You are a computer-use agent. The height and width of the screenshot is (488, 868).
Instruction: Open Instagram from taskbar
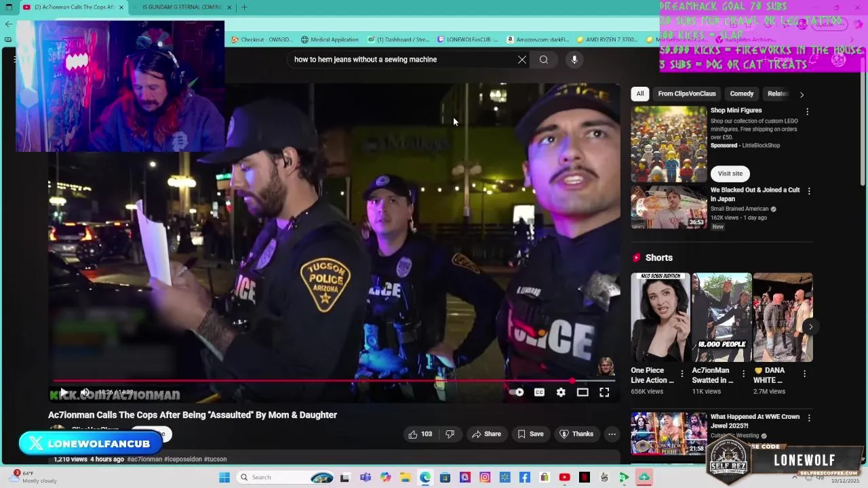coord(485,477)
